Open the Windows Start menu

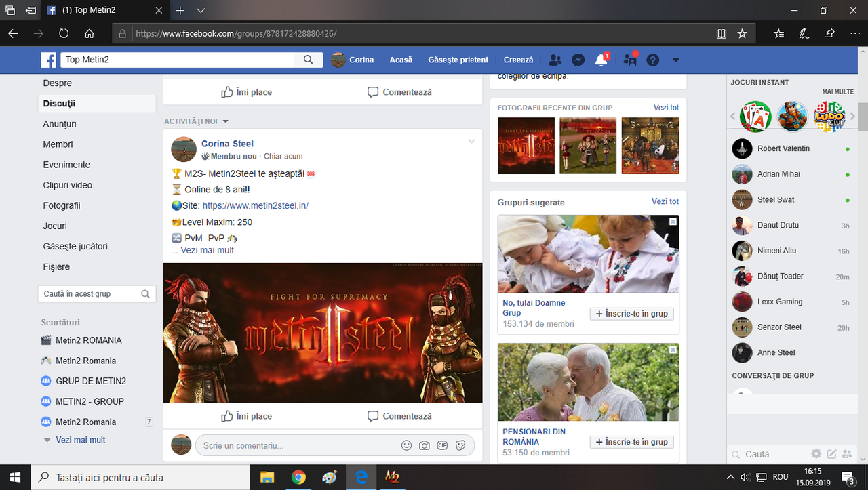pyautogui.click(x=15, y=477)
